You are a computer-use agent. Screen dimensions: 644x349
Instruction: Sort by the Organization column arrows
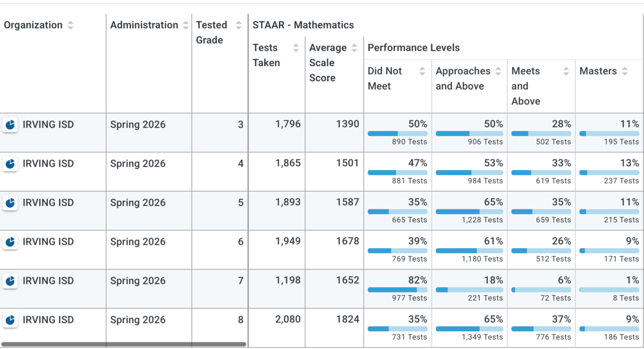click(70, 25)
